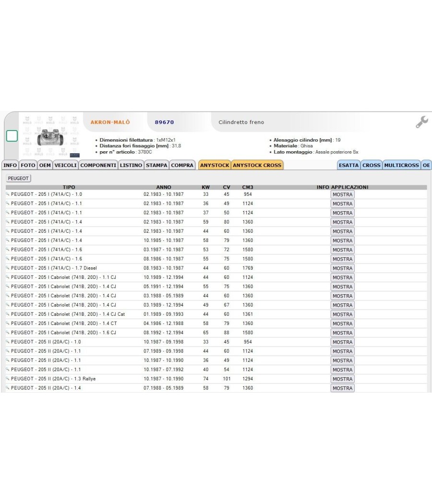The height and width of the screenshot is (504, 432).
Task: Click MOSTRA for 205 I 1.4 from 10.1985
Action: pyautogui.click(x=343, y=240)
